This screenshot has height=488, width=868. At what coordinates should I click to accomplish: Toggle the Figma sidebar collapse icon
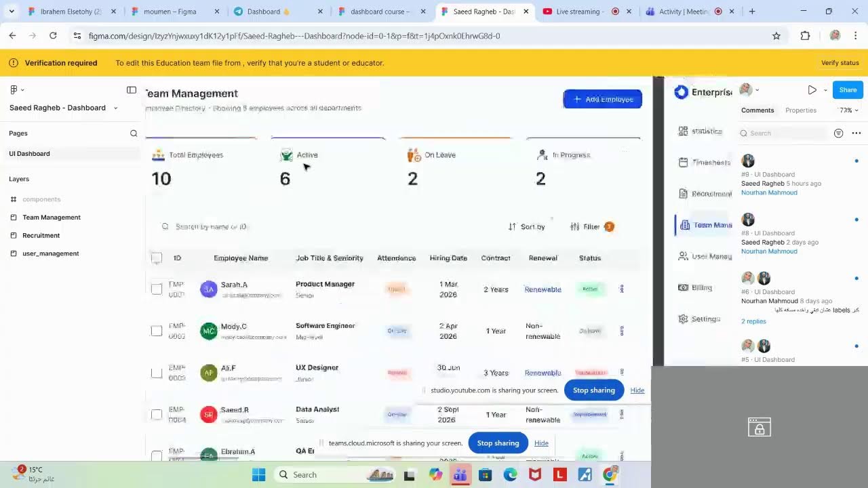[132, 89]
